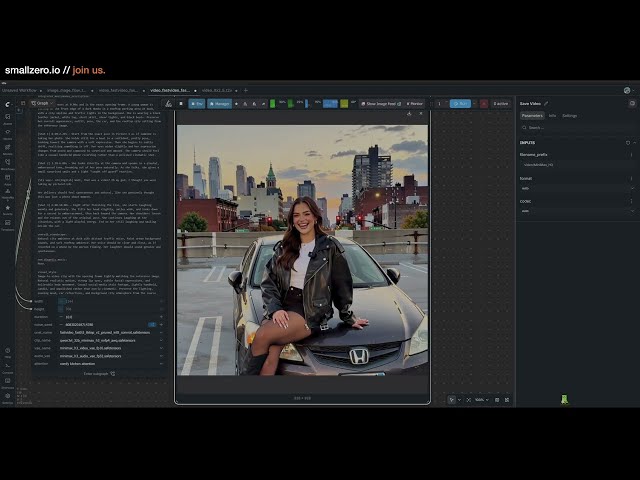The width and height of the screenshot is (640, 480).
Task: Decrease the noise_seed value
Action: pyautogui.click(x=61, y=324)
